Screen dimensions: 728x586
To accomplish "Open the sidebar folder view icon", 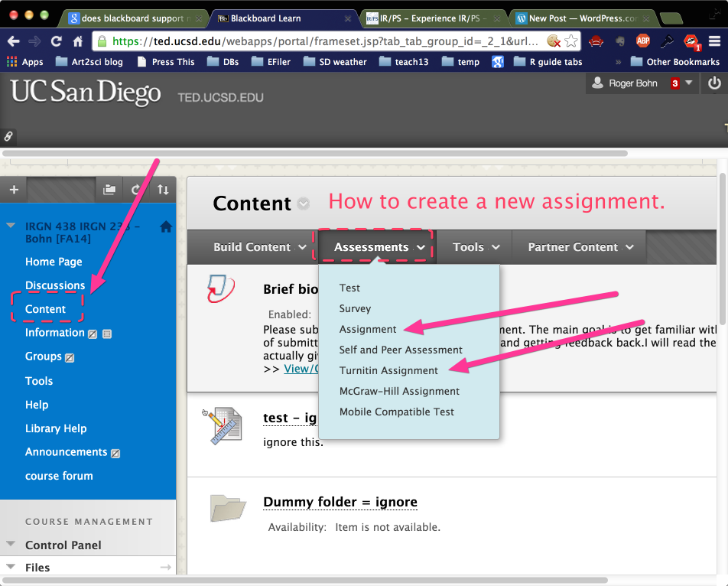I will 109,190.
